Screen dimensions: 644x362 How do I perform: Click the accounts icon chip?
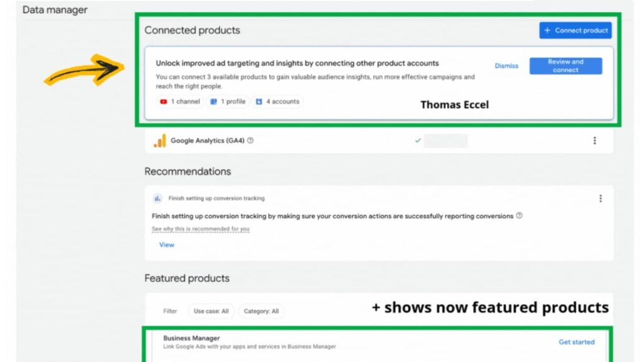tap(259, 101)
